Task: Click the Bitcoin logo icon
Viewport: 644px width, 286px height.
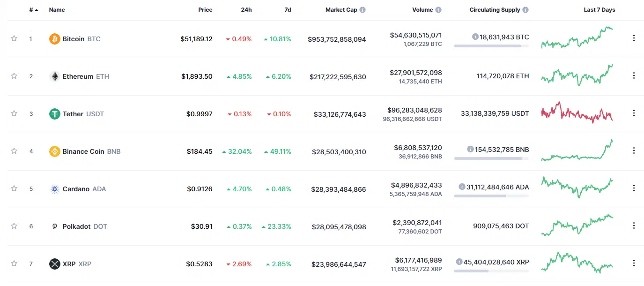Action: click(x=54, y=39)
